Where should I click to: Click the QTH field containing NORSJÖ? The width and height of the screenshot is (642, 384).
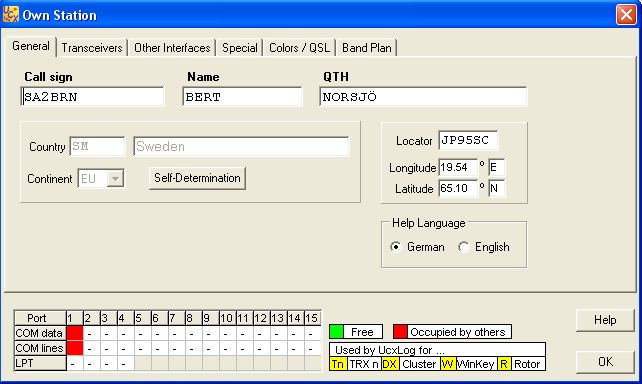tap(423, 97)
